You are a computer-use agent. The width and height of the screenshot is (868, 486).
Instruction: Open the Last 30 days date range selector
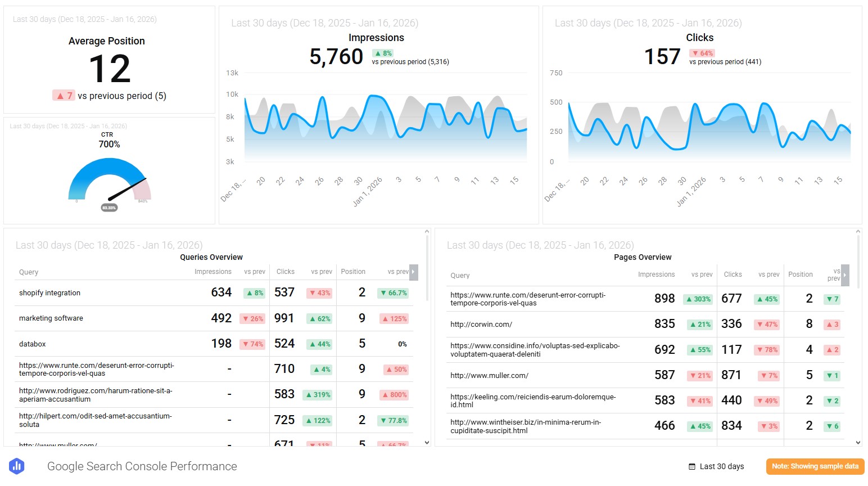[x=722, y=466]
